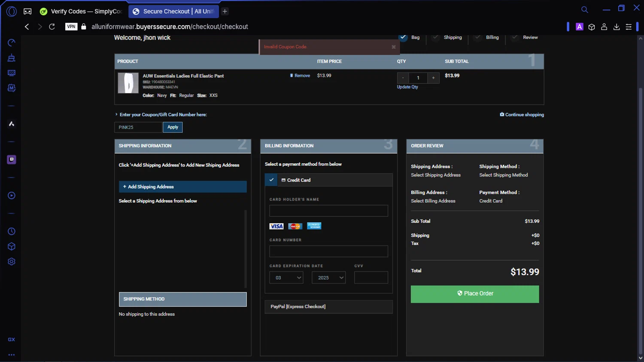Open a new browser tab
644x362 pixels.
tap(225, 12)
